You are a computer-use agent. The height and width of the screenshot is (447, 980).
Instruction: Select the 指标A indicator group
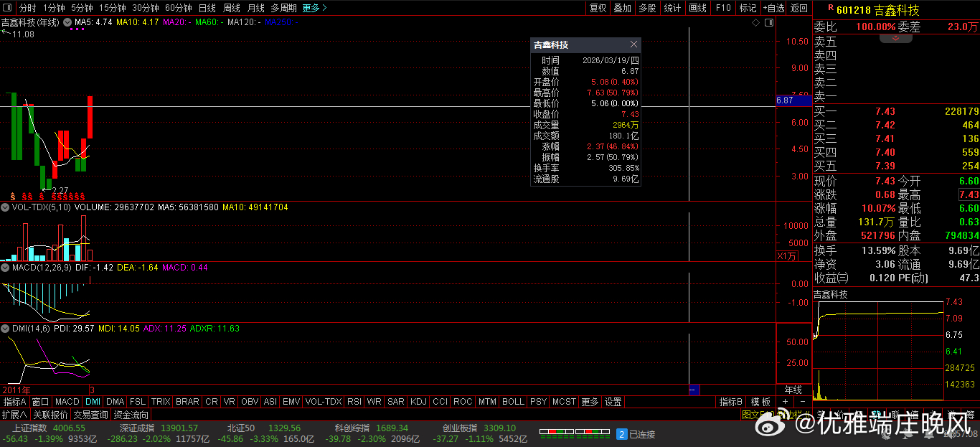[x=15, y=402]
